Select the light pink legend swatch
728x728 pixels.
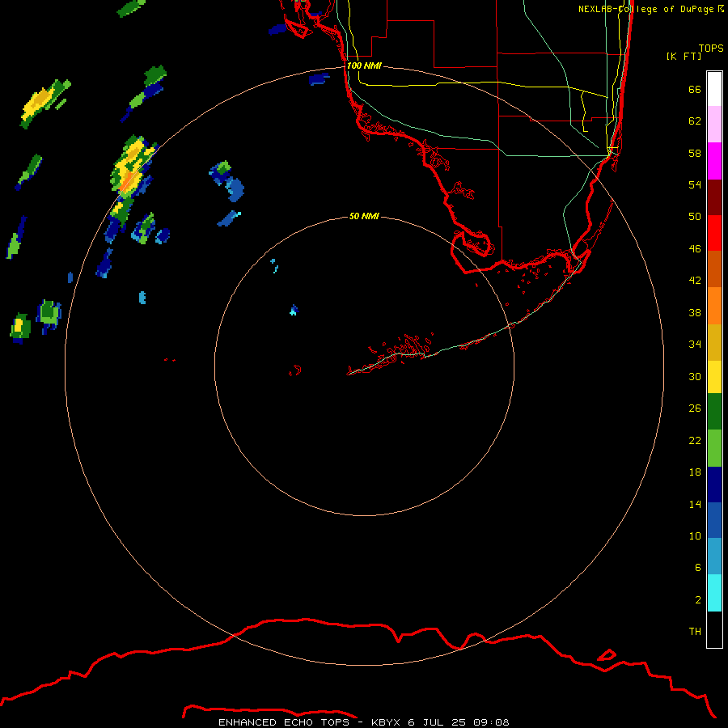click(714, 125)
